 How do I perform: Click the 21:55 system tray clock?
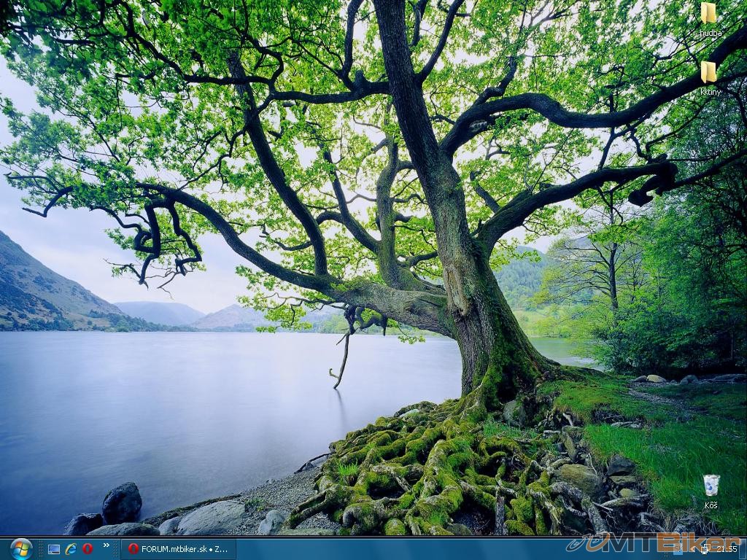click(x=727, y=549)
